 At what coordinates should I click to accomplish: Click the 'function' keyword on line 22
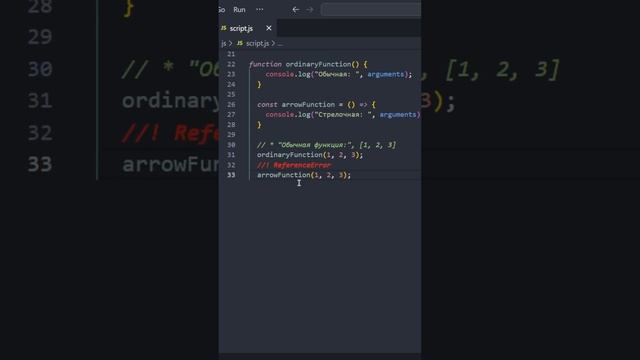[x=265, y=64]
